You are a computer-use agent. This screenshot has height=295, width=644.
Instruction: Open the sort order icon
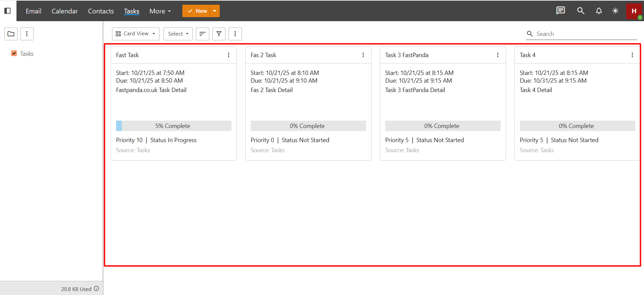tap(203, 34)
